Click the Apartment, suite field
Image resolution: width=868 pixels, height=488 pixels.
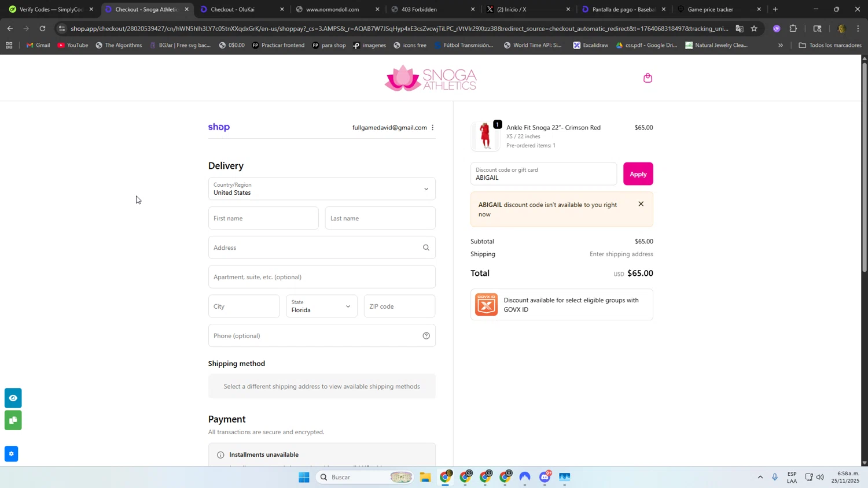(322, 277)
